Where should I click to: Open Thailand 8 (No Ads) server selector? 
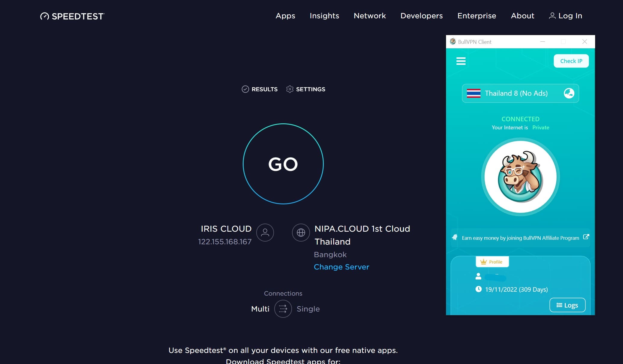520,93
